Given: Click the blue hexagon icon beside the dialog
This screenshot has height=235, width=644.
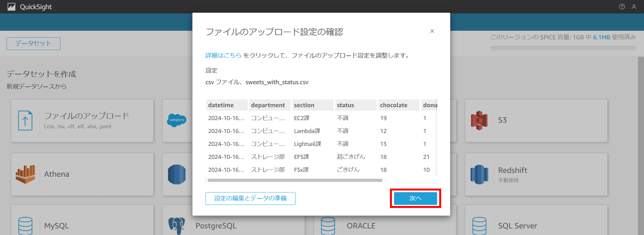Looking at the screenshot, I should click(177, 174).
